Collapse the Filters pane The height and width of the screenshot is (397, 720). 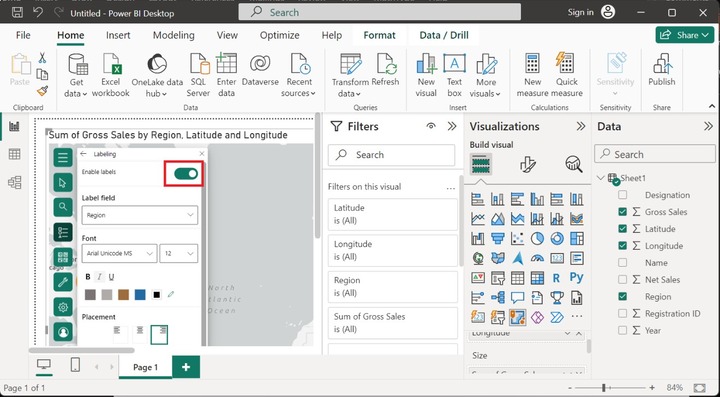coord(452,126)
